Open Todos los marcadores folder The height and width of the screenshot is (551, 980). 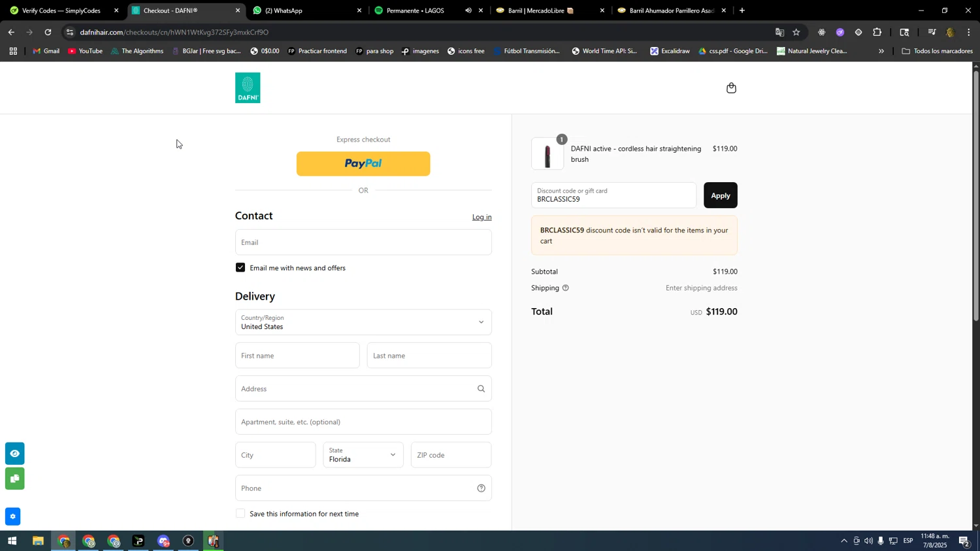937,51
